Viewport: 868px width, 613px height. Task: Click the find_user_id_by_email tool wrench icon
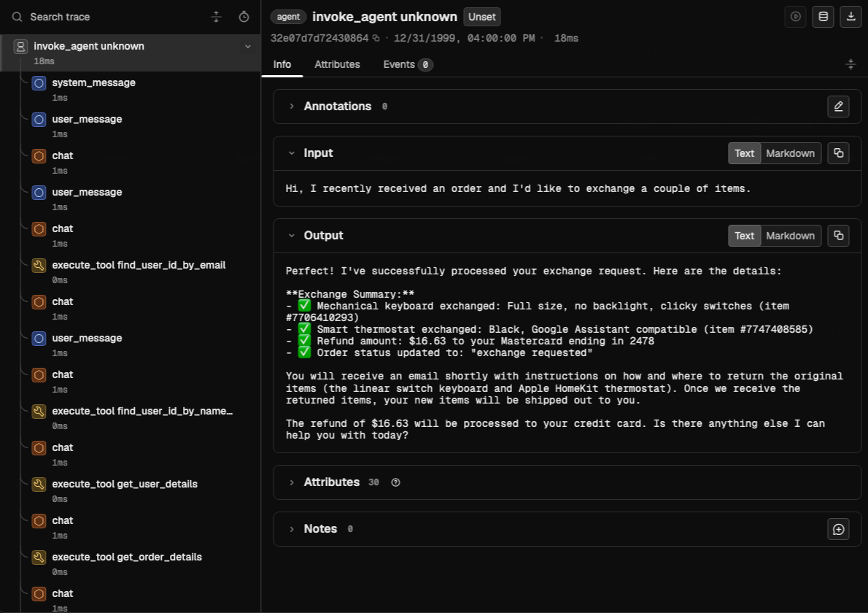39,266
